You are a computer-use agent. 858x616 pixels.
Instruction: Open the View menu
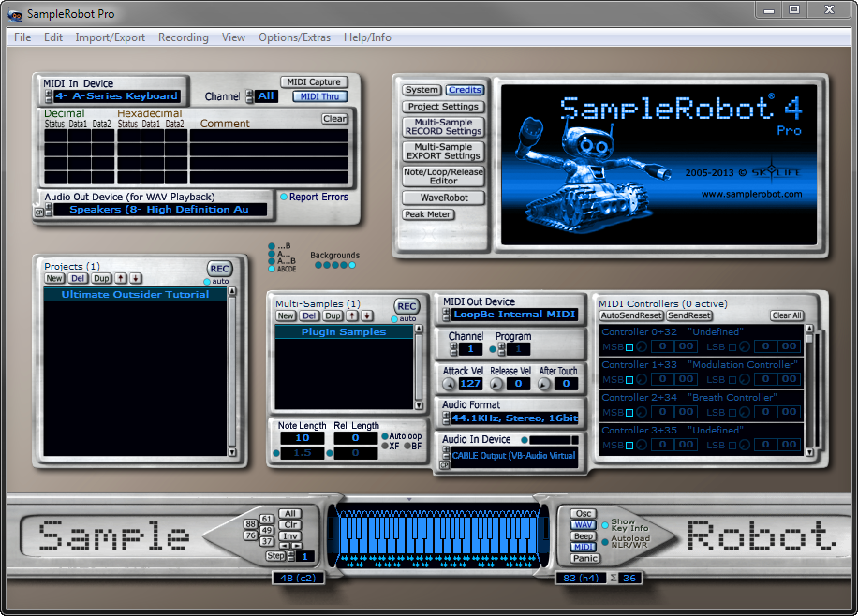coord(233,37)
